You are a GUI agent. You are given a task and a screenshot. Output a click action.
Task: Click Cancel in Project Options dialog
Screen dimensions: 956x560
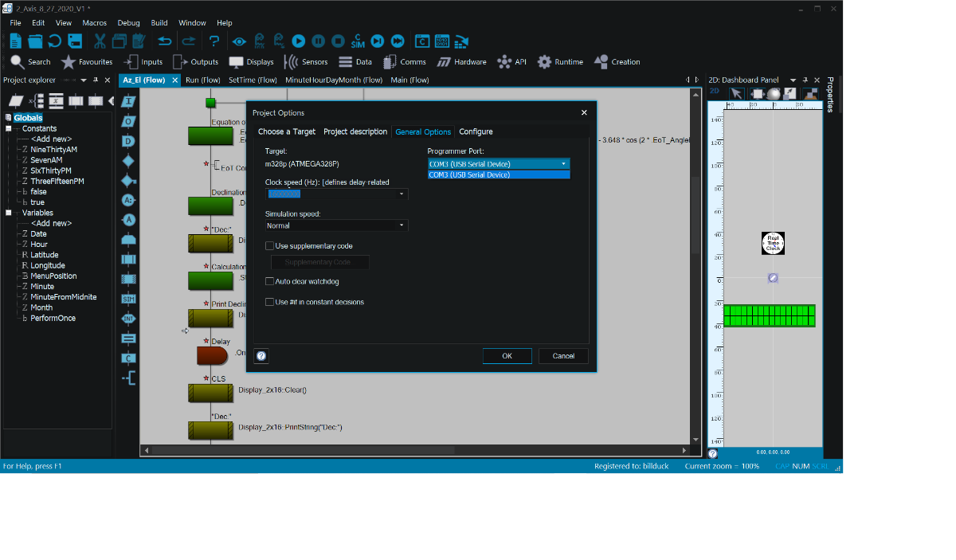click(x=563, y=356)
